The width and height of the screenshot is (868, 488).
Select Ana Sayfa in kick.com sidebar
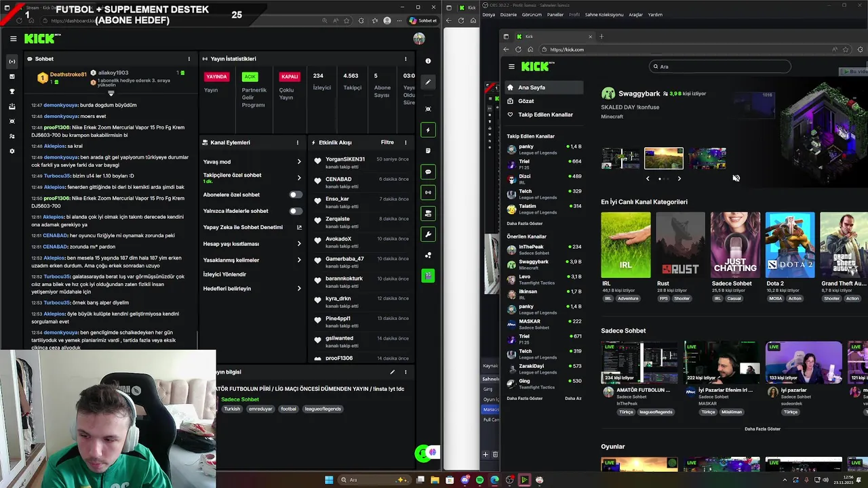coord(543,87)
